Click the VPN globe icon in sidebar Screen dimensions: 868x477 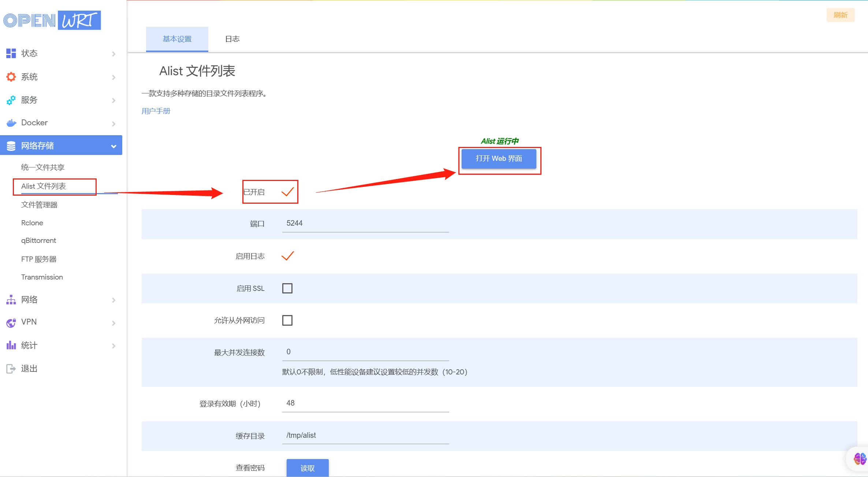coord(11,322)
